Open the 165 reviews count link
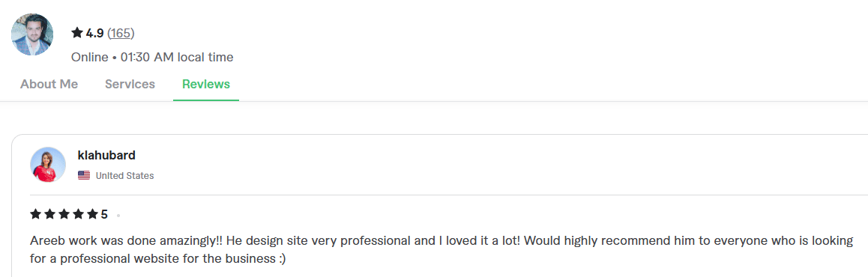This screenshot has width=868, height=277. point(121,33)
